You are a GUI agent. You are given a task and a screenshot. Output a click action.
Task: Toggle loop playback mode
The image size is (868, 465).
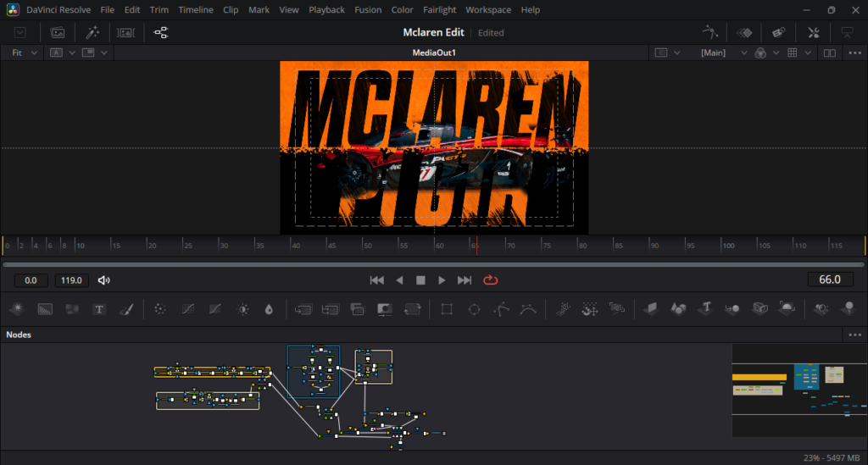tap(491, 280)
